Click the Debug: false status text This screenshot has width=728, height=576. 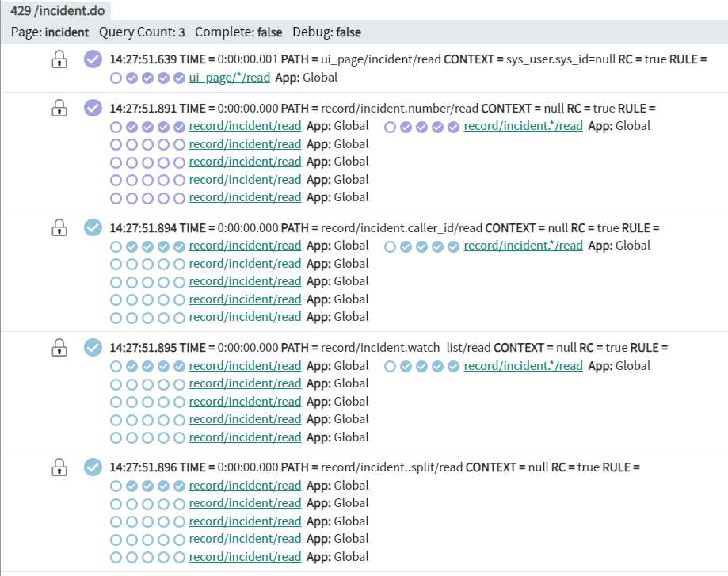pos(326,32)
